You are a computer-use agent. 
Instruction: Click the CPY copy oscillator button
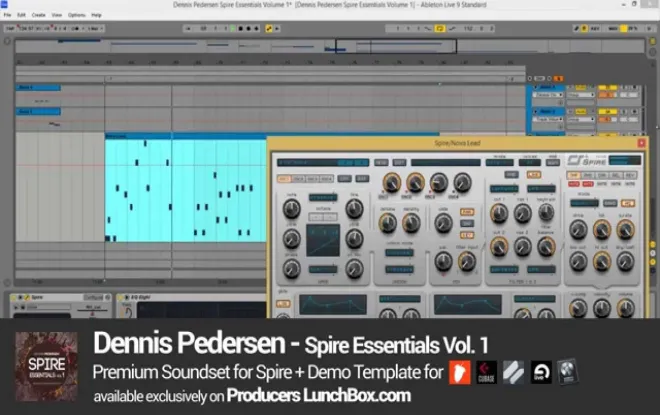point(344,179)
